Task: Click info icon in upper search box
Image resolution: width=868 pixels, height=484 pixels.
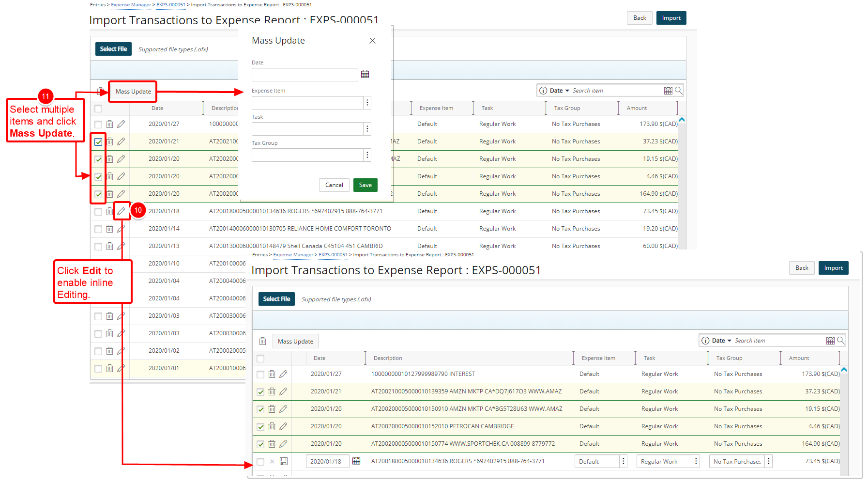Action: coord(543,91)
